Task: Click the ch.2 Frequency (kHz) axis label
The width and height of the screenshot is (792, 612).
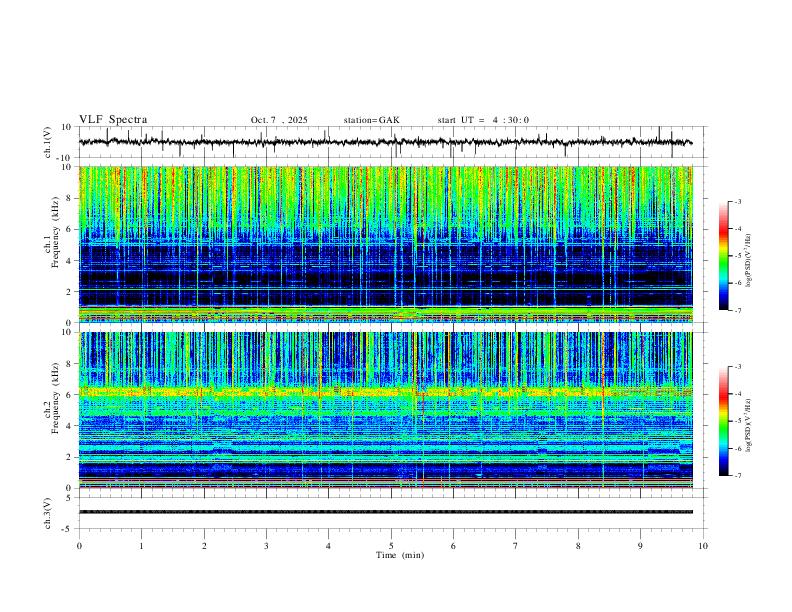Action: coord(51,398)
